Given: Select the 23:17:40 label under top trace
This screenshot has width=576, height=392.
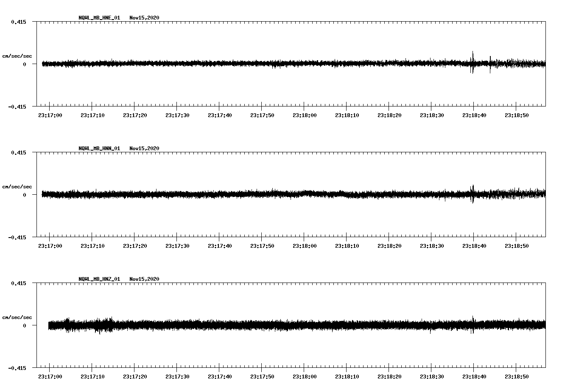Looking at the screenshot, I should [x=221, y=114].
